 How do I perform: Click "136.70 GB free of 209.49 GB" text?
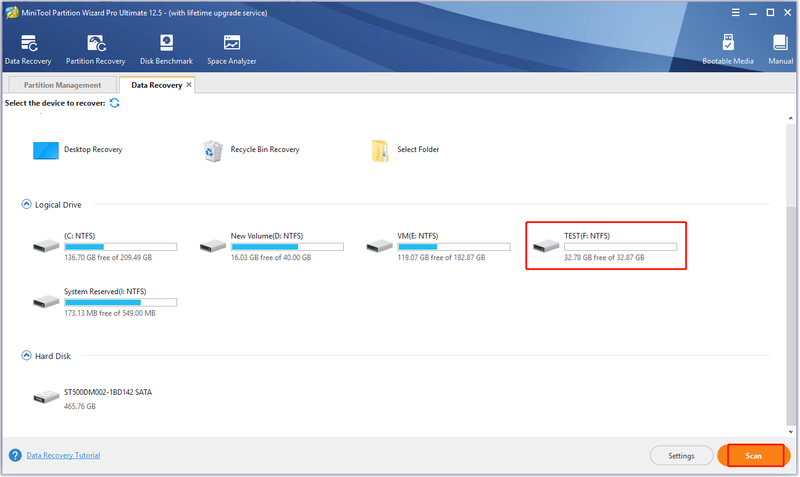pos(108,258)
